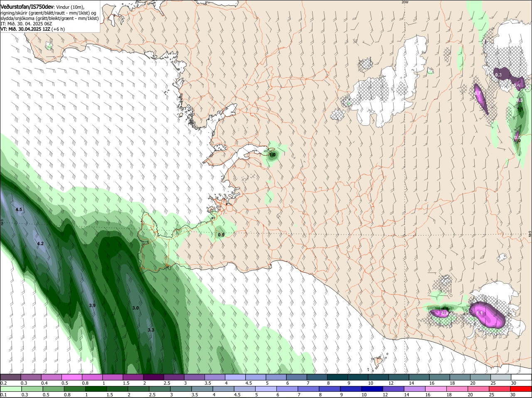Click the '20W' longitude label at the top
The image size is (532, 398).
tap(405, 2)
